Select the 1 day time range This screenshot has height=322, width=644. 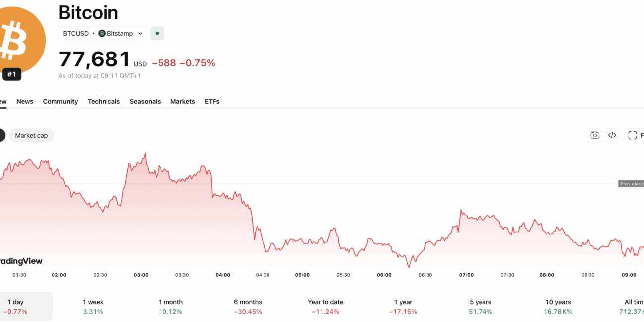coord(15,306)
